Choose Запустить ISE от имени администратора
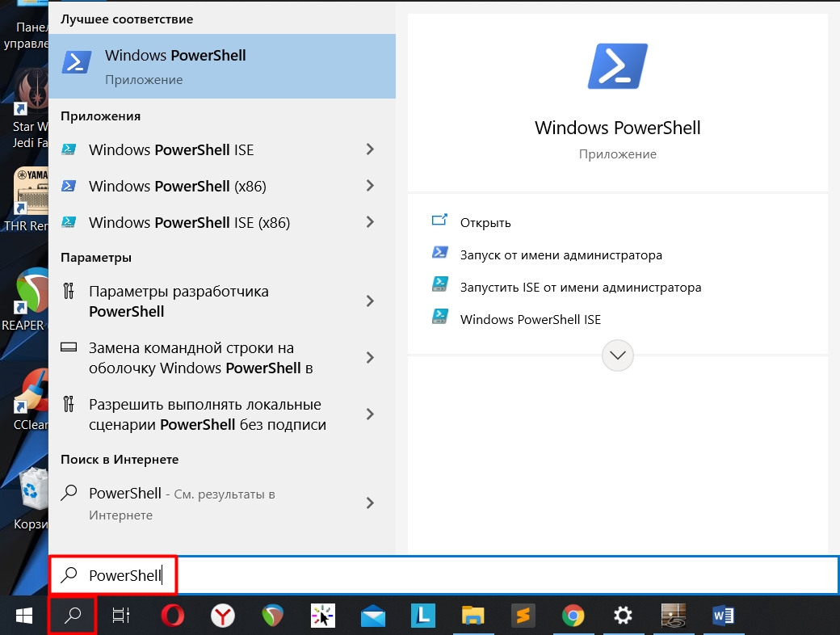Viewport: 840px width, 635px height. pos(581,288)
